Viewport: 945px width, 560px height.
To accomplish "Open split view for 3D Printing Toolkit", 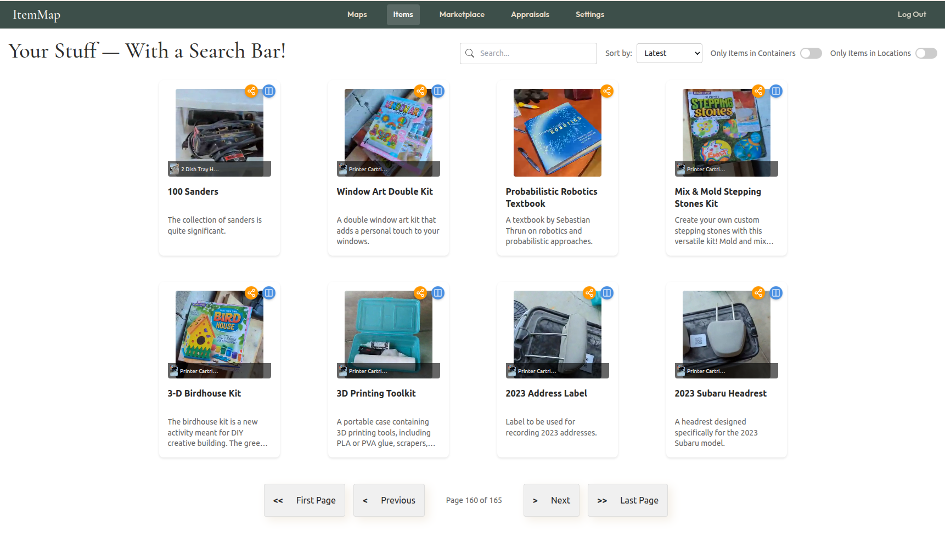I will point(438,293).
